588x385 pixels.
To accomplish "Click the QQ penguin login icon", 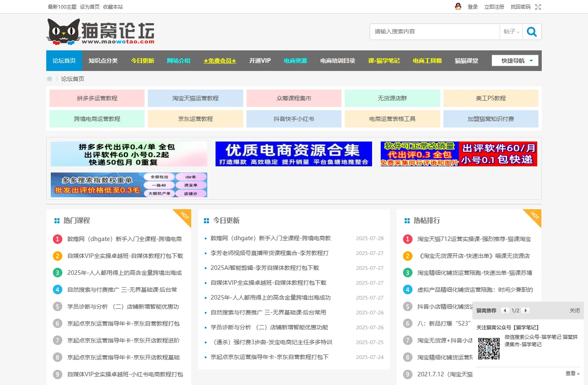I will [x=458, y=6].
